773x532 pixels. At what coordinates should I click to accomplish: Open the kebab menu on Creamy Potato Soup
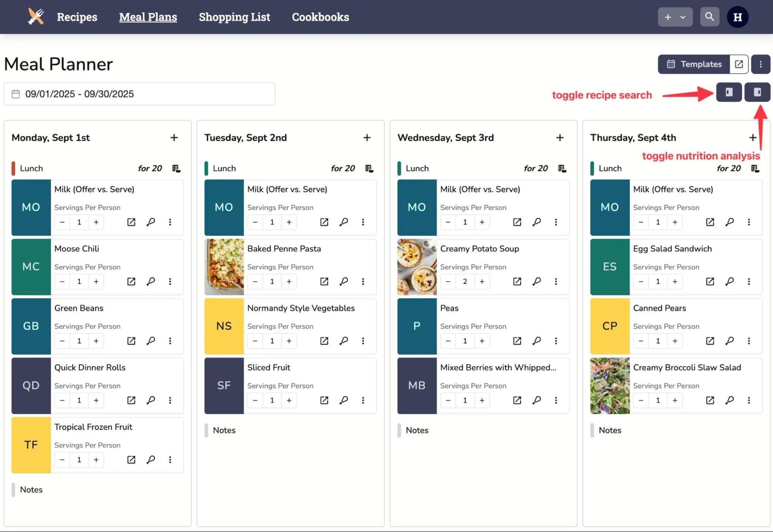click(556, 281)
